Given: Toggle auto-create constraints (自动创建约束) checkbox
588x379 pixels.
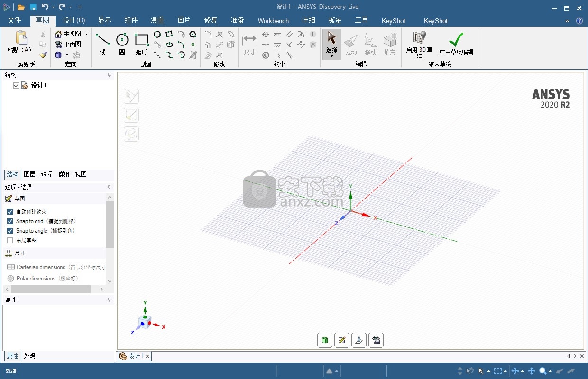Looking at the screenshot, I should pos(10,212).
